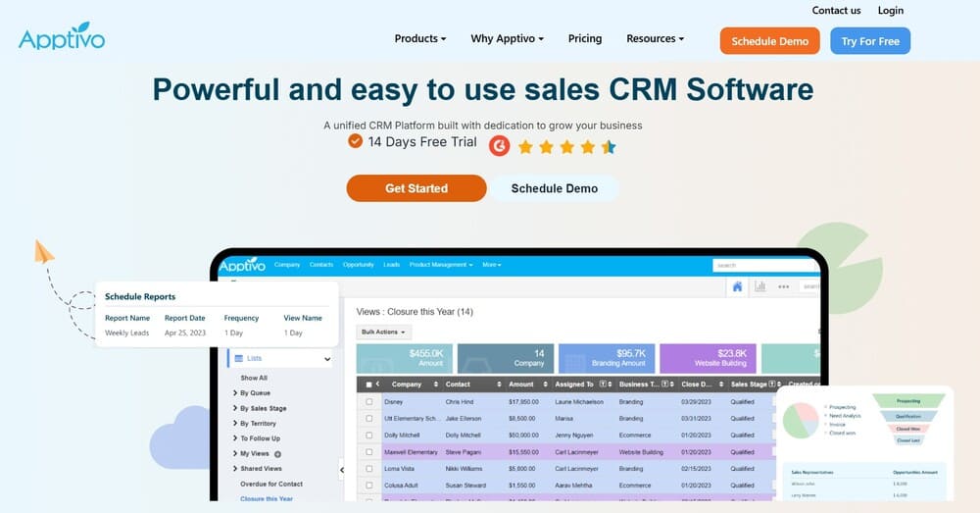Open the Product Management dropdown in CRM
The image size is (980, 513).
coord(441,265)
